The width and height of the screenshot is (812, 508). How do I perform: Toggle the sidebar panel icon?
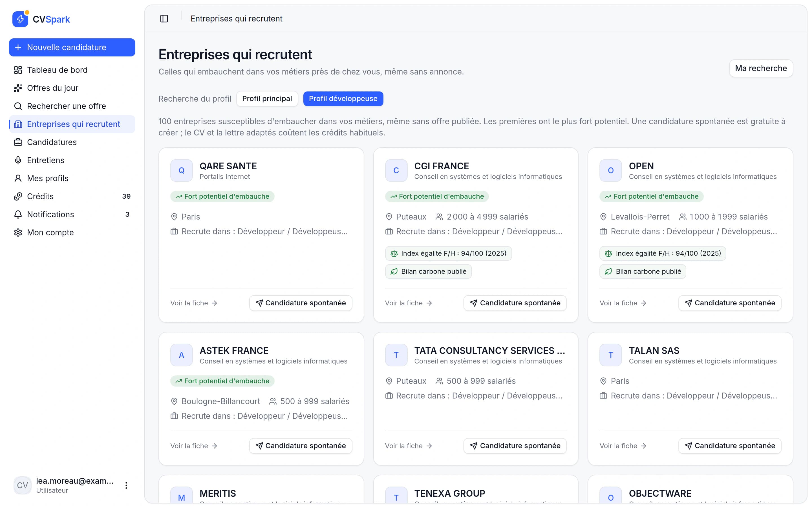coord(164,18)
